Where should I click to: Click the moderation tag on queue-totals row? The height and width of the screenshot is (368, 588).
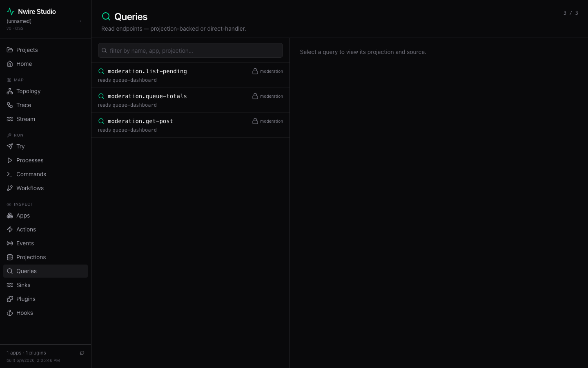pyautogui.click(x=272, y=96)
